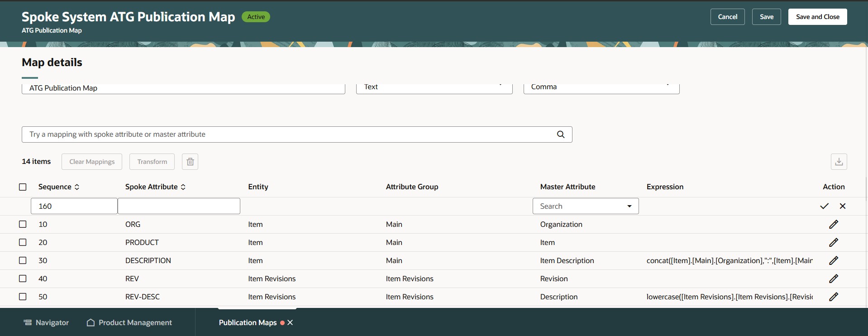This screenshot has width=868, height=336.
Task: Cancel new row with X icon
Action: coord(843,206)
